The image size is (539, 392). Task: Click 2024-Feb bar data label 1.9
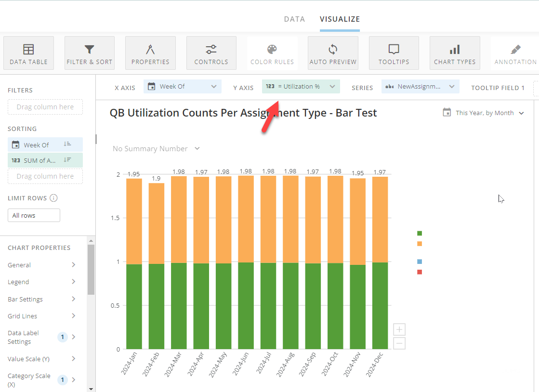point(156,179)
